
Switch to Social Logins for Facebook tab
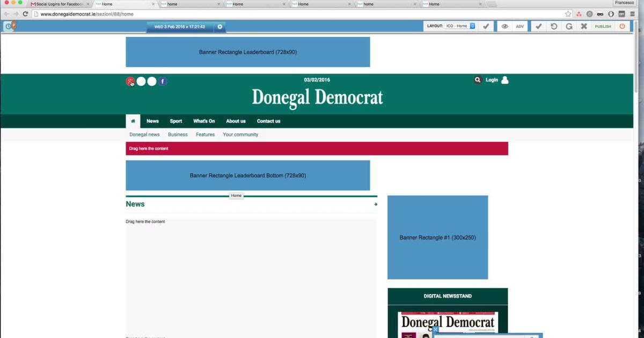pos(59,4)
